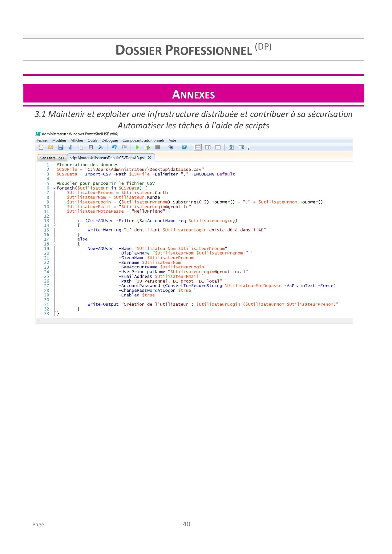Screen dimensions: 392x554
Task: Click the Cut scissors icon
Action: tap(71, 147)
